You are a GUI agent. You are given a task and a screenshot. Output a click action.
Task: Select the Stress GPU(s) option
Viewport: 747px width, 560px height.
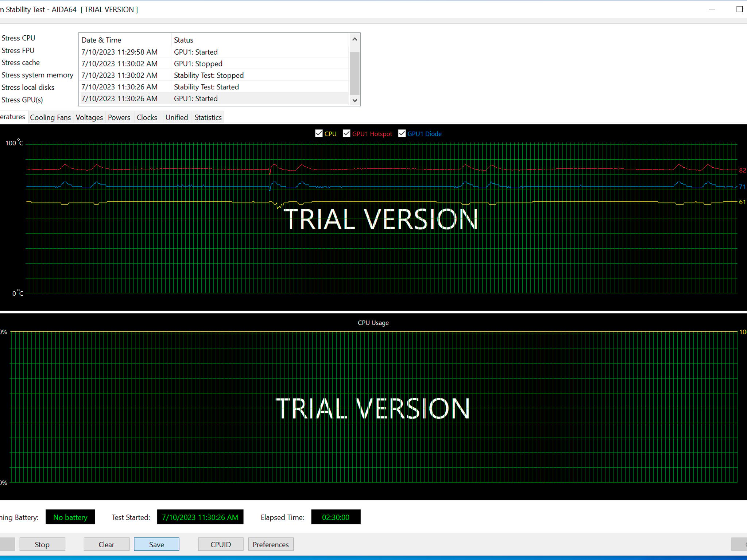click(22, 100)
